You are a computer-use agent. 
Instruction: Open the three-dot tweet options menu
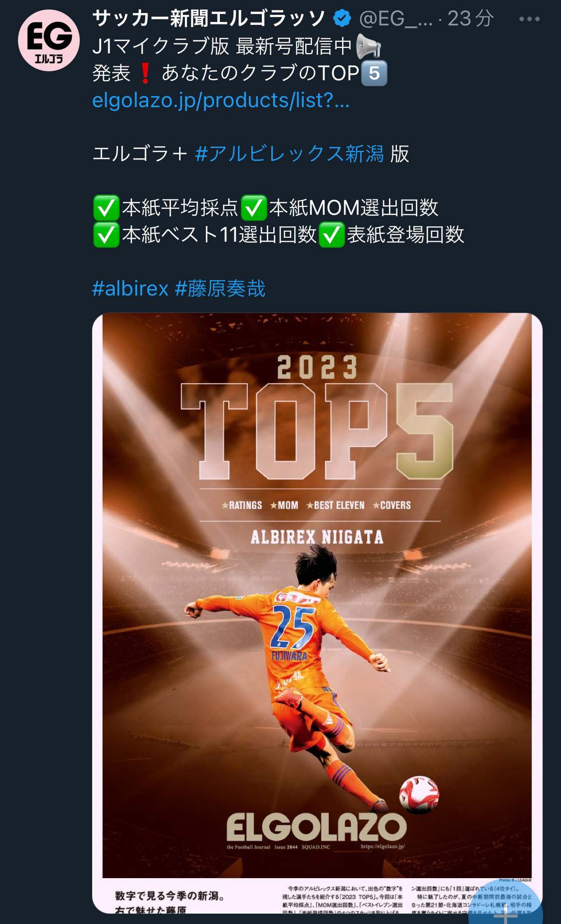pos(529,19)
